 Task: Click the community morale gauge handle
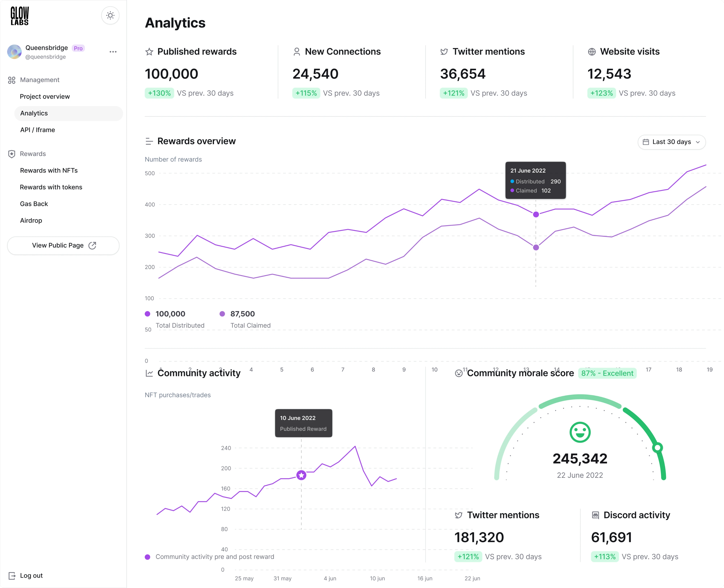coord(658,447)
